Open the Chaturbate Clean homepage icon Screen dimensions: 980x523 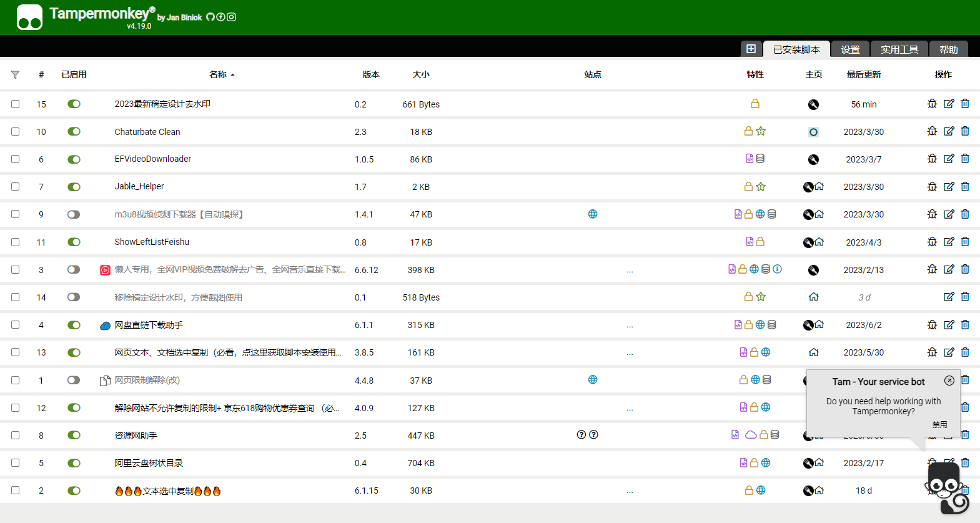click(x=813, y=132)
